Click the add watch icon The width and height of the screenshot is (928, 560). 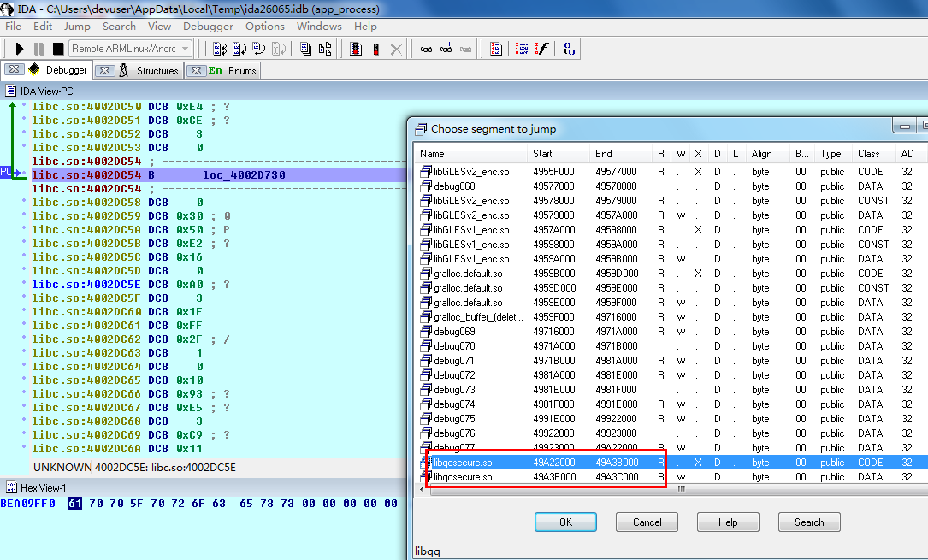tap(446, 49)
